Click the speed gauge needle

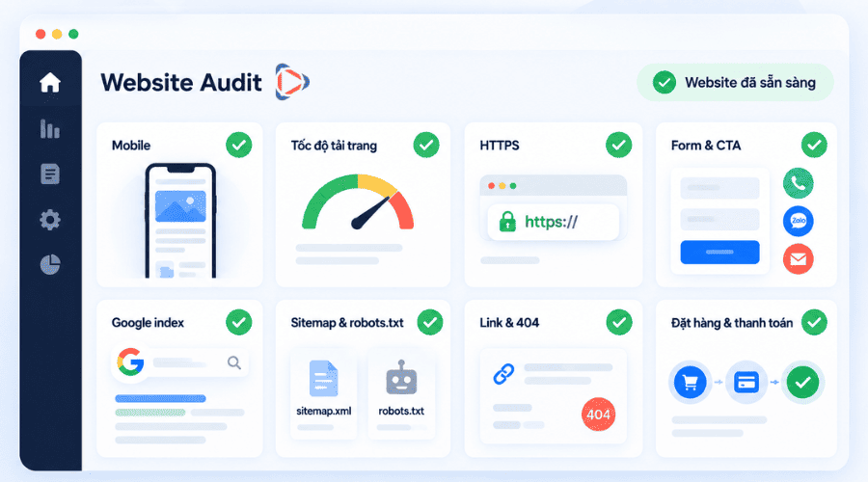click(371, 213)
